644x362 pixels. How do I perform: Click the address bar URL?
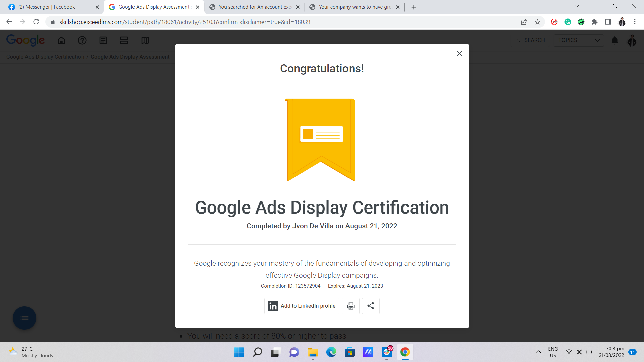(185, 22)
